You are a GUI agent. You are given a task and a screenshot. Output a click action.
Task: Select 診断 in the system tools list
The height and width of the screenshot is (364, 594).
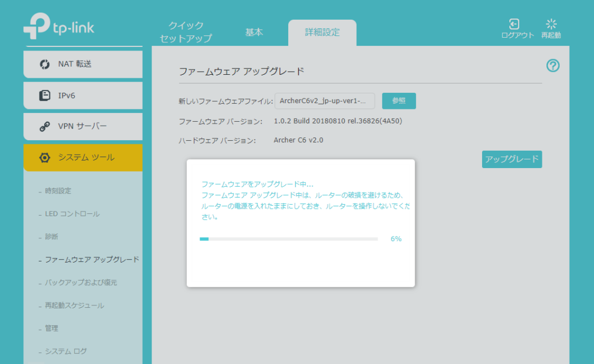(52, 237)
